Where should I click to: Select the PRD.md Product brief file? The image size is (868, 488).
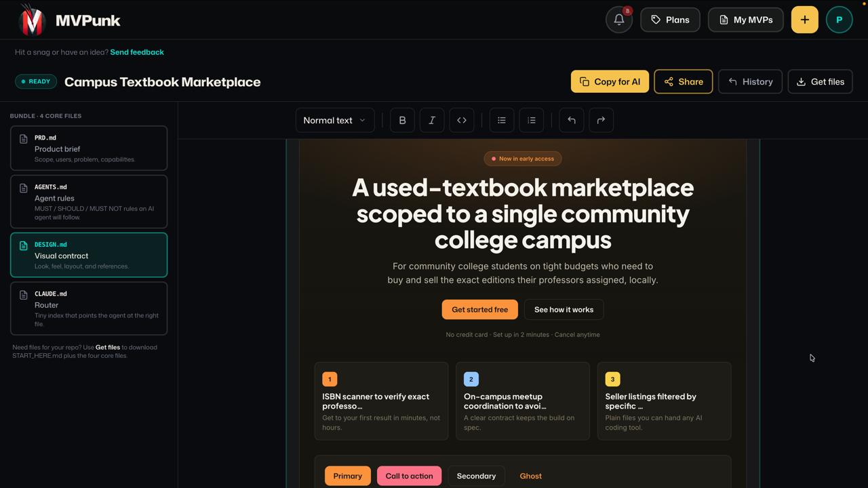89,148
